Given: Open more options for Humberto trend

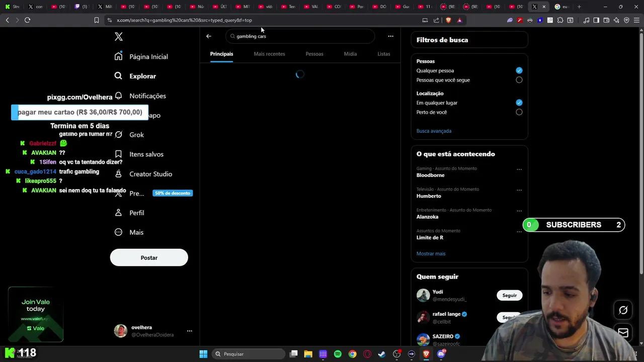Looking at the screenshot, I should click(519, 190).
